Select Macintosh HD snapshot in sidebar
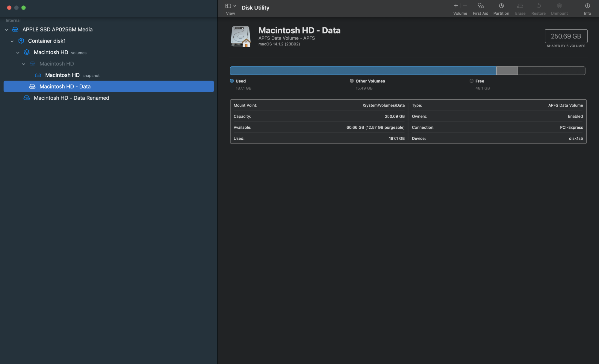This screenshot has height=364, width=599. point(62,75)
